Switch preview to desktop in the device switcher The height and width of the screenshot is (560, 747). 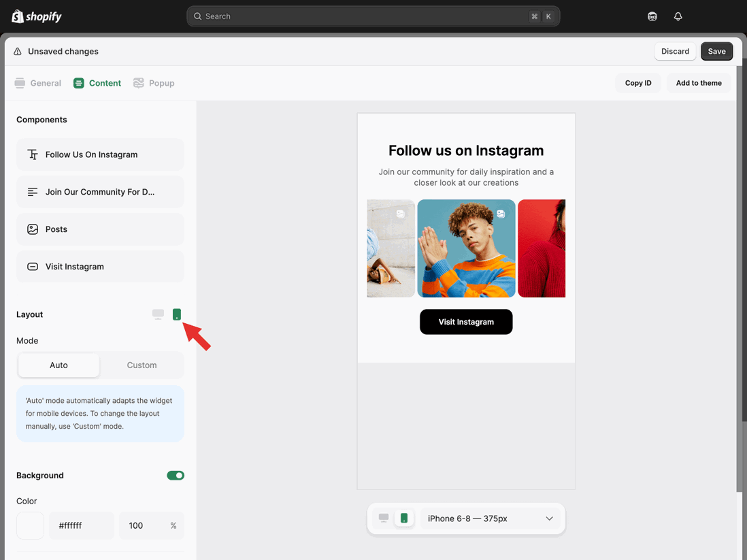382,518
